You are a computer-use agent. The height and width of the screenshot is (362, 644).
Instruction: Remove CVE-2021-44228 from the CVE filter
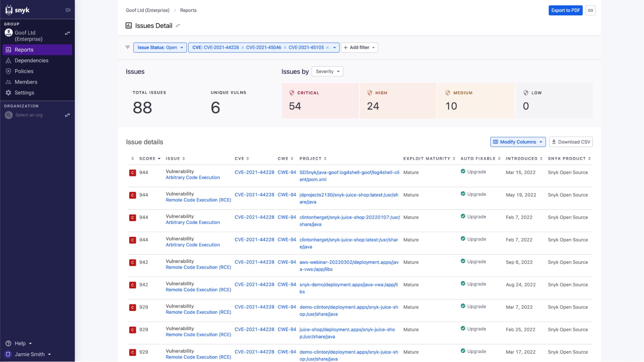point(243,48)
